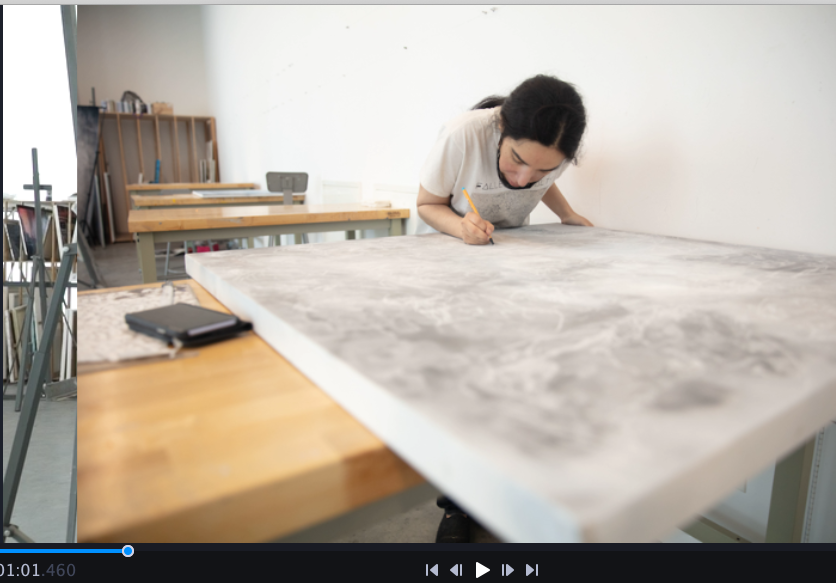Screen dimensions: 836x583
Task: Click the Play button
Action: (x=483, y=570)
